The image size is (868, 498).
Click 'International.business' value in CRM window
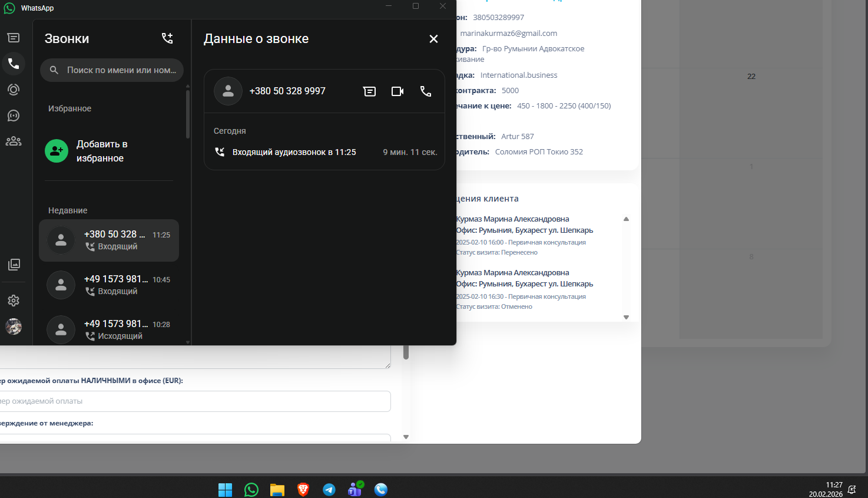tap(519, 75)
